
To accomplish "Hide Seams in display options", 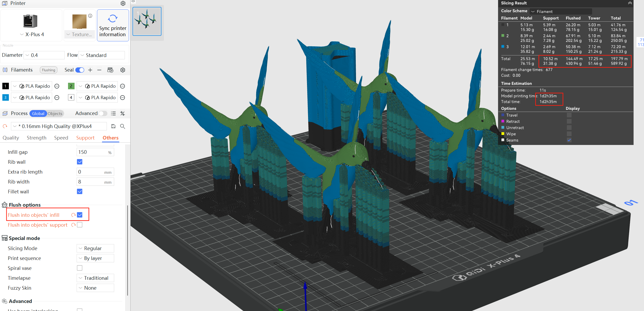I will point(569,140).
